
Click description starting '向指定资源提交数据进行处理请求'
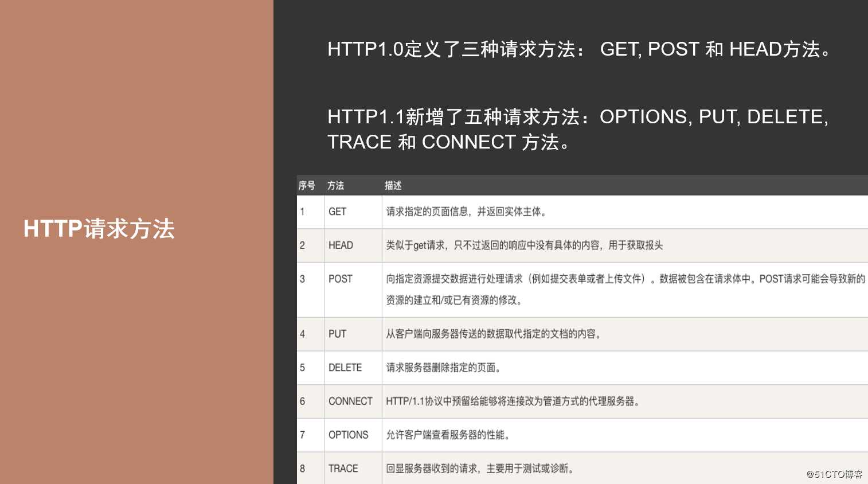click(625, 279)
